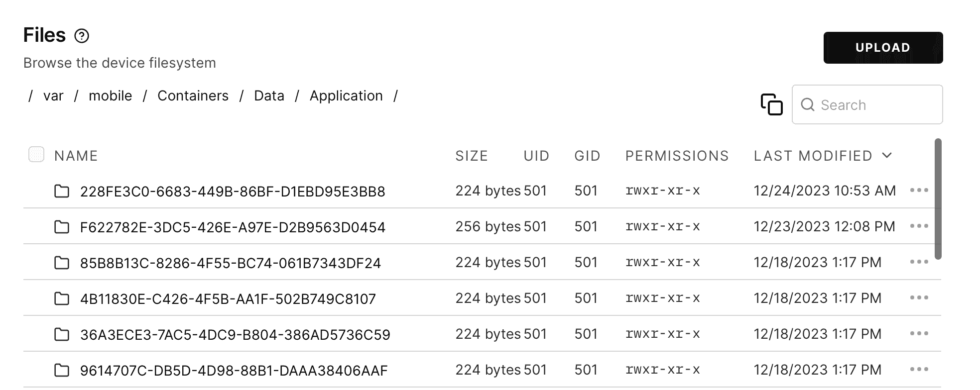Open more options for folder F622782E-3DC5-426E-A97E-D2B9563D0454
The height and width of the screenshot is (390, 980).
pos(919,226)
